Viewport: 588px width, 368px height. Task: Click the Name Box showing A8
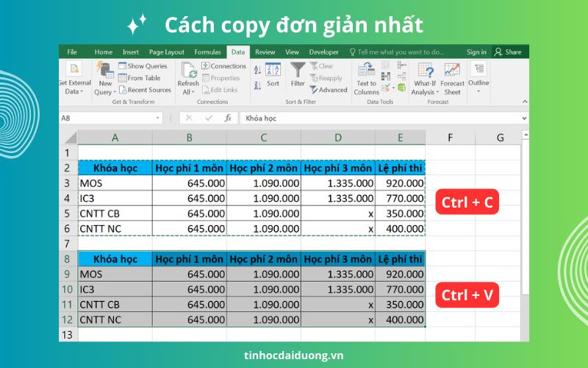pos(107,118)
